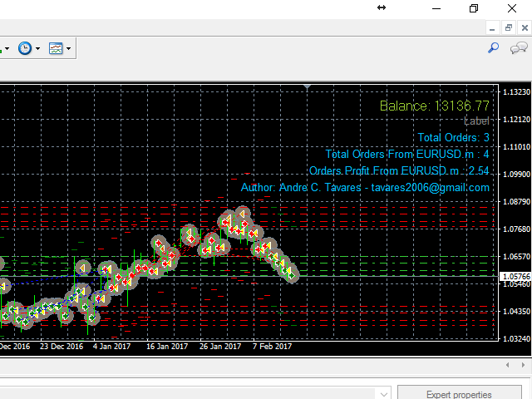This screenshot has height=399, width=532.
Task: Click the horizontal scroll right arrow
Action: coord(523,365)
